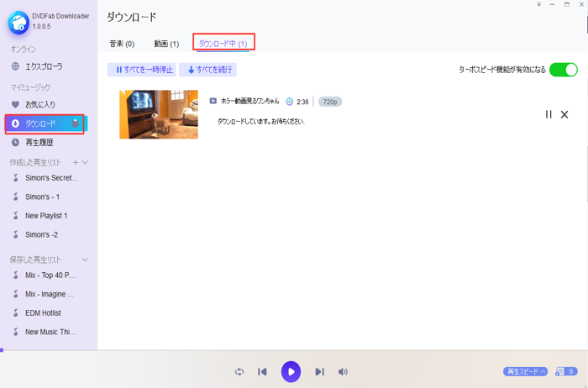588x388 pixels.
Task: Click the ホラー動画見るワンちゃん title
Action: click(250, 101)
